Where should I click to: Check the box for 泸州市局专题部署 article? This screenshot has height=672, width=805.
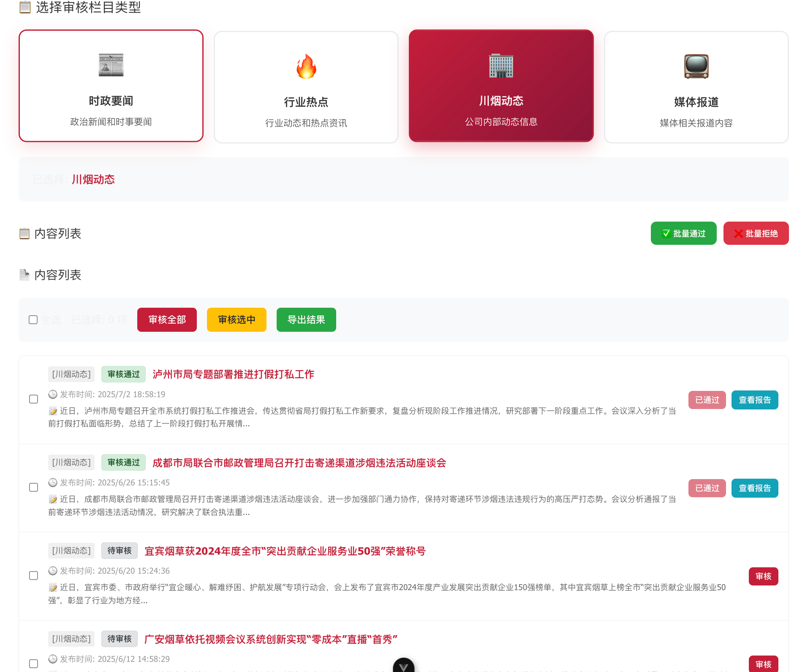[34, 399]
